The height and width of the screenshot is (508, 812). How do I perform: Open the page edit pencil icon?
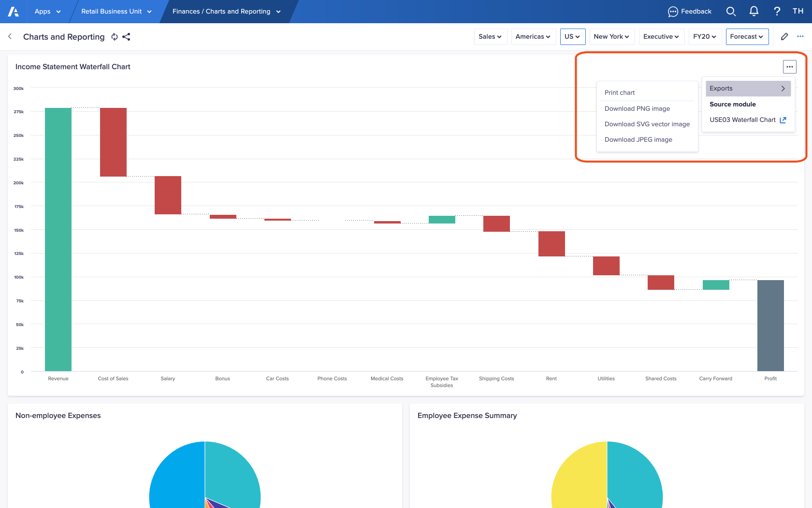coord(784,36)
